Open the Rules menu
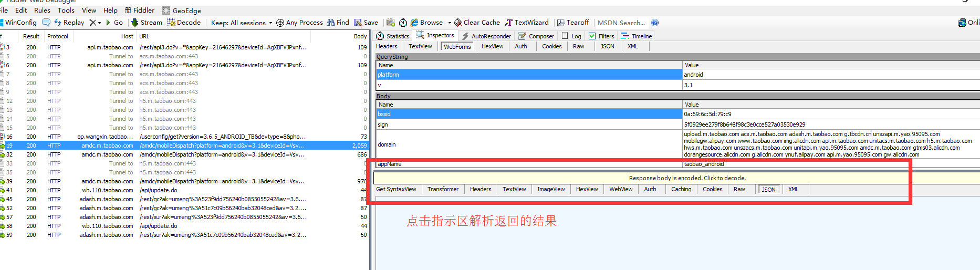980x270 pixels. coord(42,11)
